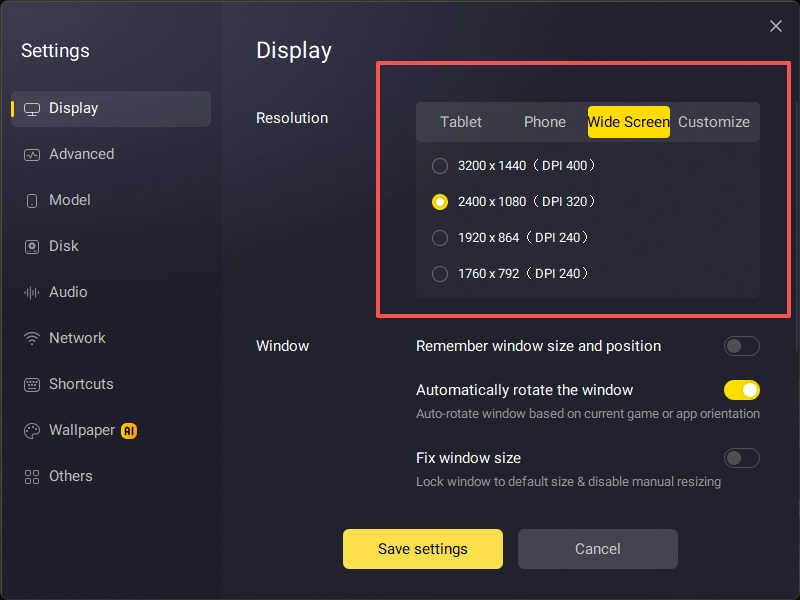Click the Advanced waveform icon in sidebar
The width and height of the screenshot is (800, 600).
(32, 155)
